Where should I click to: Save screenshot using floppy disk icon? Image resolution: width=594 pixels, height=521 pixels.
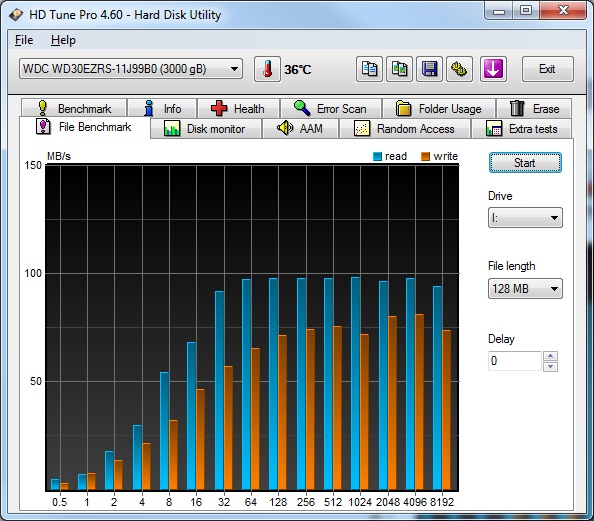[429, 69]
